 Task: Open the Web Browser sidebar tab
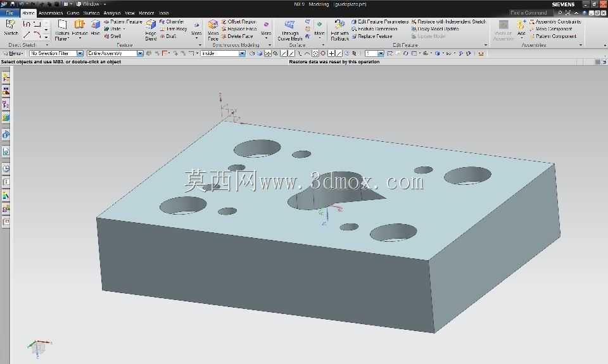tap(6, 151)
